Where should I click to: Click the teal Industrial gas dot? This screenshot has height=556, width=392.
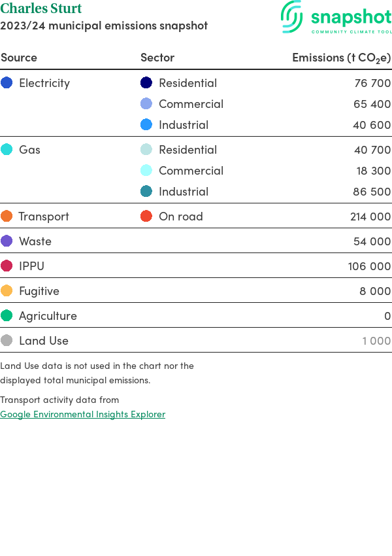pyautogui.click(x=146, y=192)
